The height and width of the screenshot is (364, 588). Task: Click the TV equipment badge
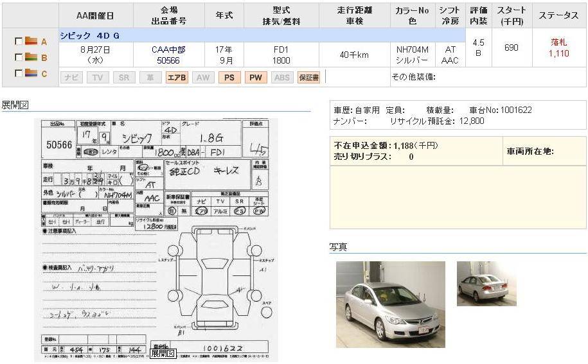[98, 78]
